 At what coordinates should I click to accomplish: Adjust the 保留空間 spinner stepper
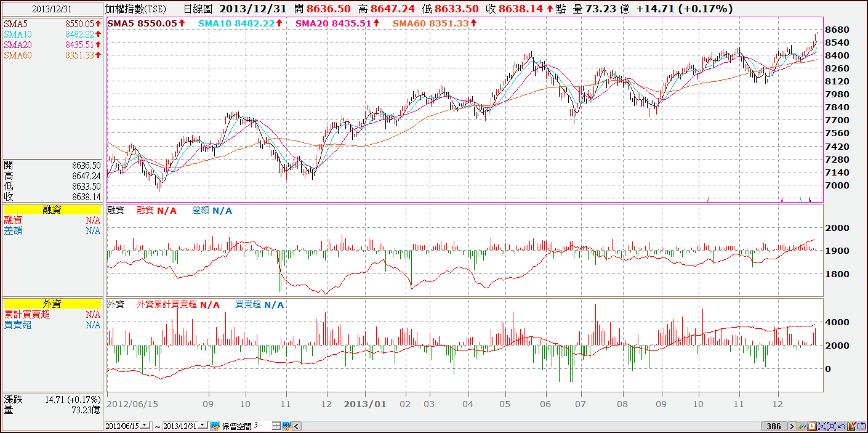tap(276, 426)
